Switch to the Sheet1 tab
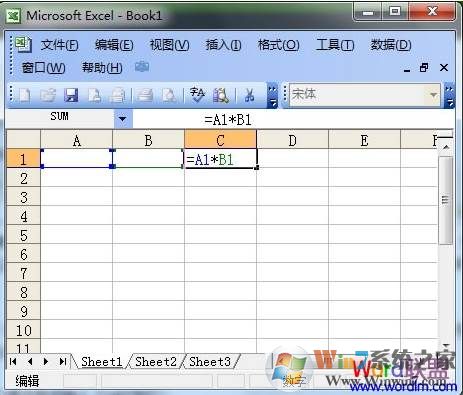This screenshot has height=395, width=463. pyautogui.click(x=102, y=362)
